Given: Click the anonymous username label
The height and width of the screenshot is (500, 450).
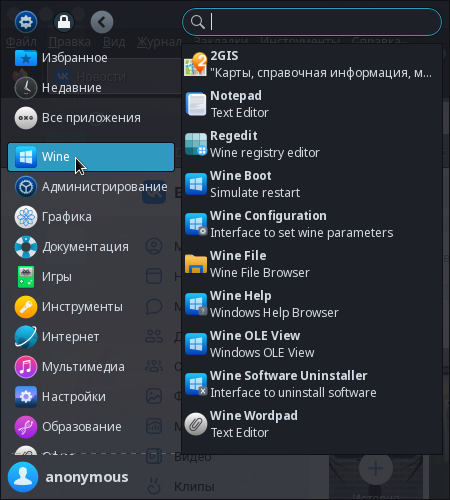Looking at the screenshot, I should 87,477.
